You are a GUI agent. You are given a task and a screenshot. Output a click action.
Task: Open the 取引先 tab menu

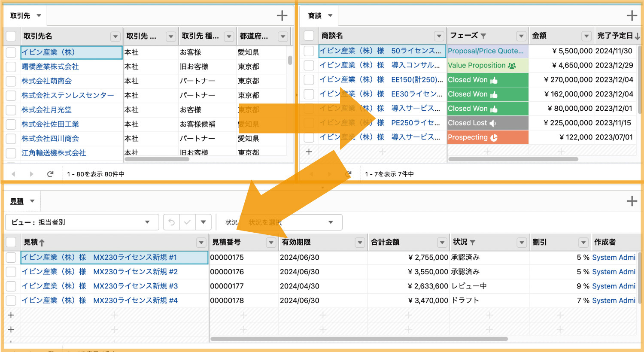39,16
